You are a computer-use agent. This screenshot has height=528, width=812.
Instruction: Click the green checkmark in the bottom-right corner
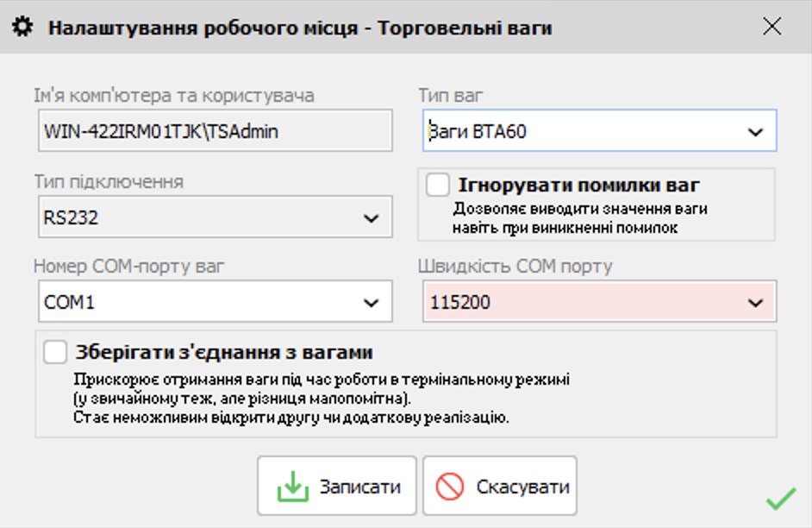coord(781,498)
